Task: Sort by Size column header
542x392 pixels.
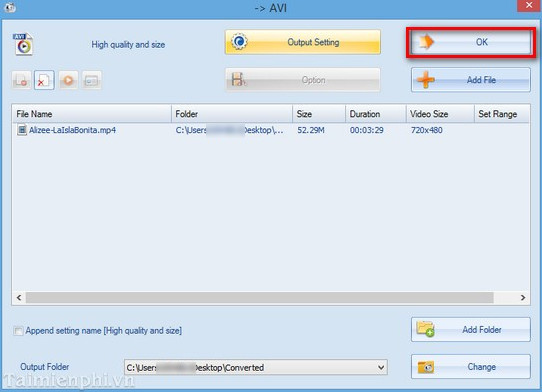Action: [319, 114]
